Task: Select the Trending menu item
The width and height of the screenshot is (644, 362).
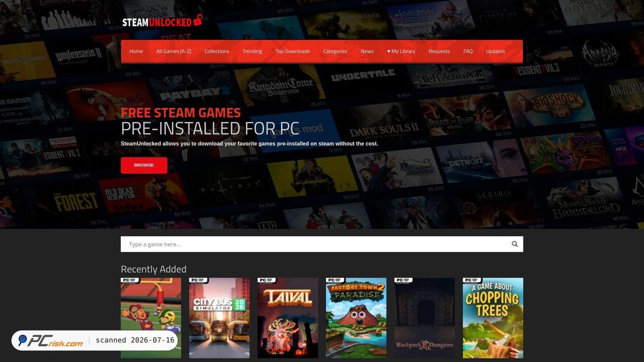Action: 252,51
